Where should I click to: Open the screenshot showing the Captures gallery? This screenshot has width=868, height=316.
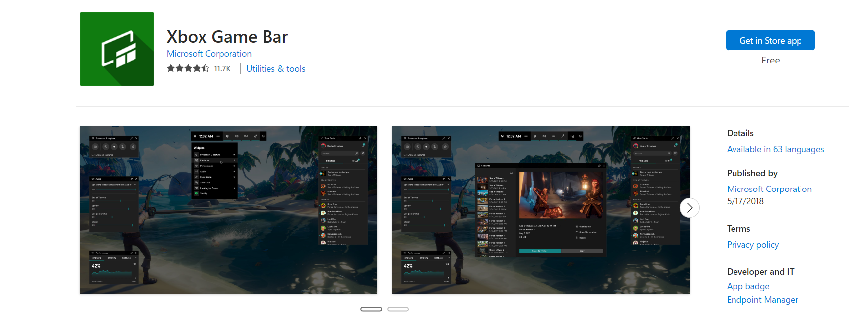541,210
